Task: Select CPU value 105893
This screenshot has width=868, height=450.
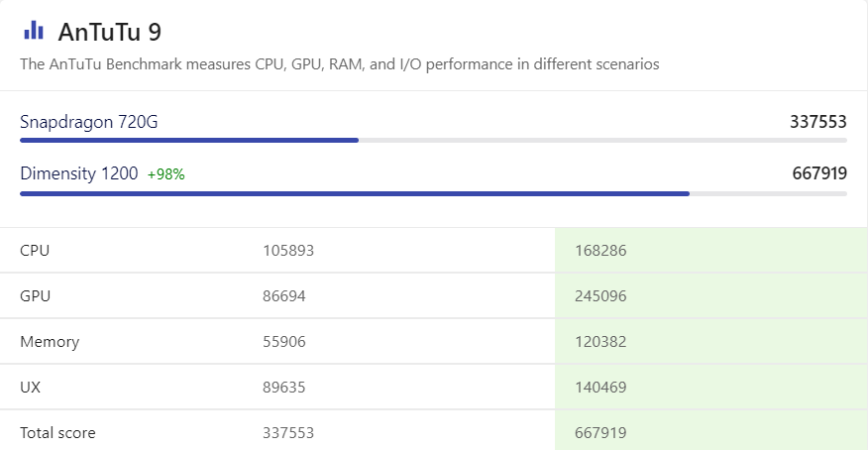Action: [288, 250]
